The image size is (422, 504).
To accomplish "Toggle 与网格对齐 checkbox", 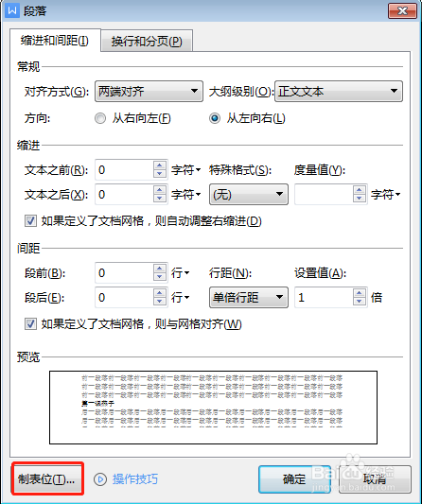I will (30, 324).
